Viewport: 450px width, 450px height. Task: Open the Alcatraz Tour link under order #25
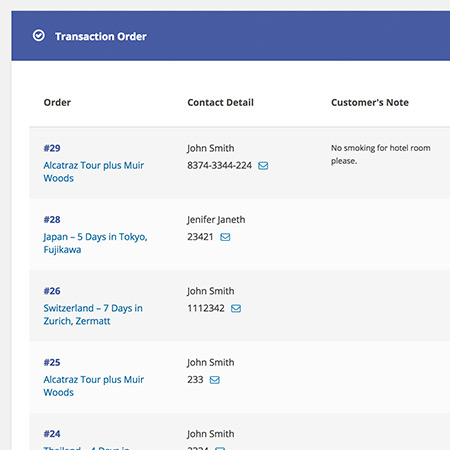coord(94,386)
